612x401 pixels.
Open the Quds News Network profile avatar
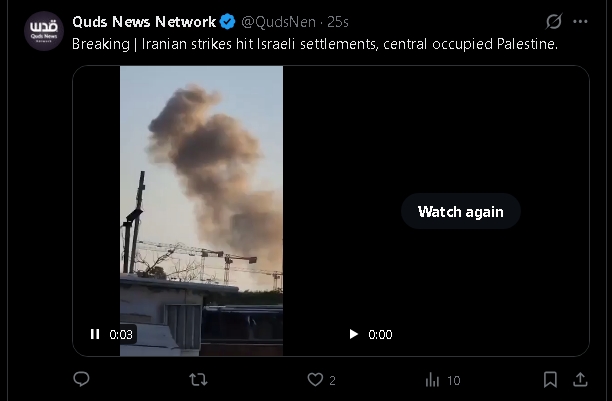tap(44, 31)
